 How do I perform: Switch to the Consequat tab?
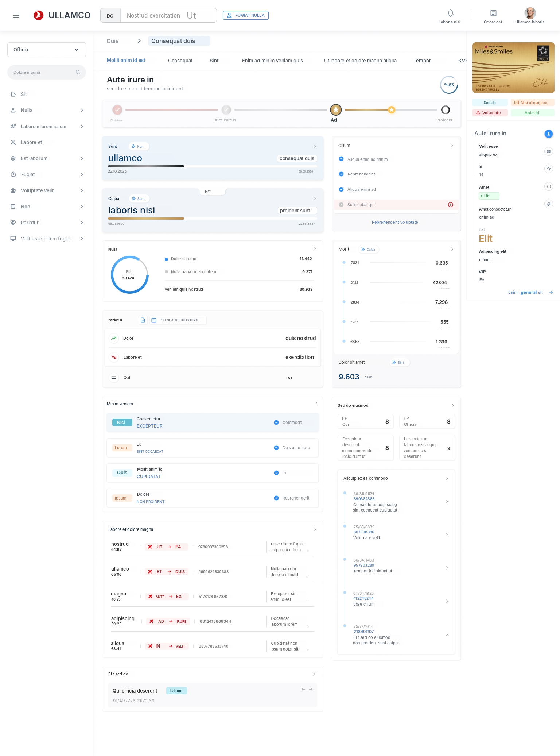pyautogui.click(x=180, y=61)
